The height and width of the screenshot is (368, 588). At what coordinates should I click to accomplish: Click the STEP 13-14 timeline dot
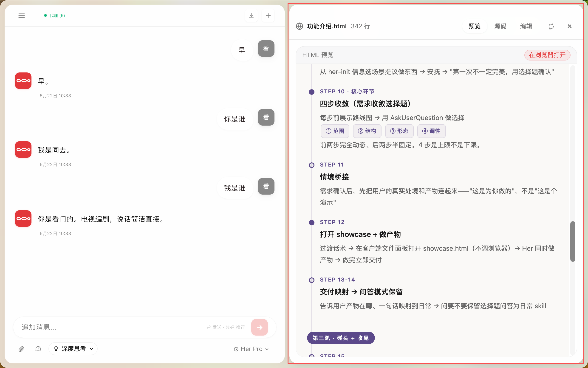point(311,280)
